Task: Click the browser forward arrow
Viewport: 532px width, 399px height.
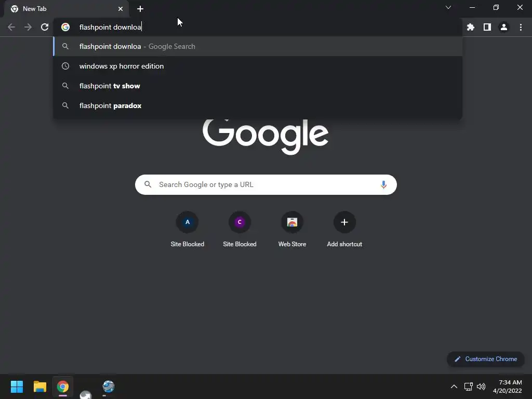Action: click(28, 27)
